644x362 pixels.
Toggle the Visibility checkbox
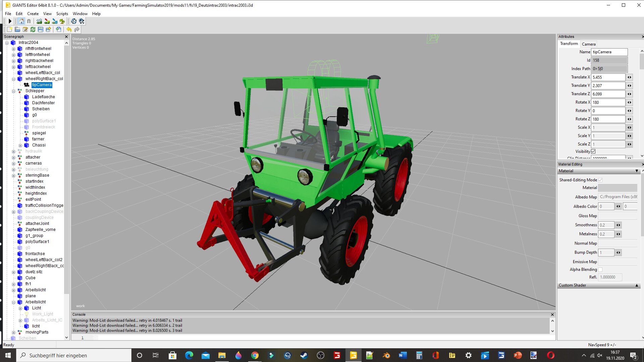coord(593,152)
